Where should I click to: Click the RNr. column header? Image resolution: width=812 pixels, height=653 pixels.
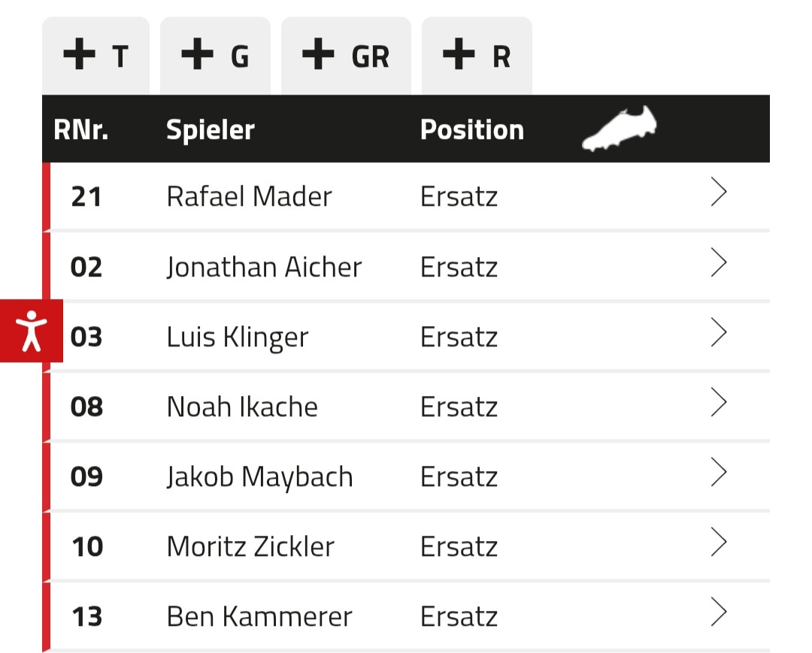click(x=81, y=130)
